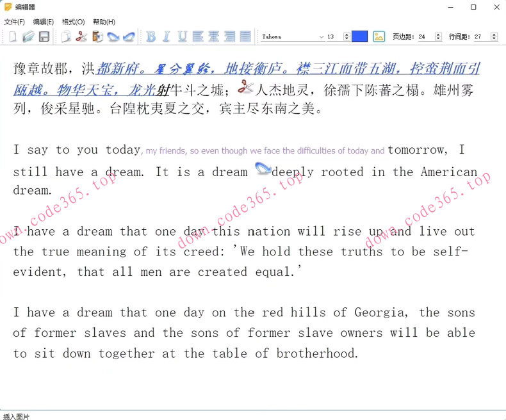The width and height of the screenshot is (506, 420).
Task: Click the 页边距 margin stepper
Action: coord(438,36)
